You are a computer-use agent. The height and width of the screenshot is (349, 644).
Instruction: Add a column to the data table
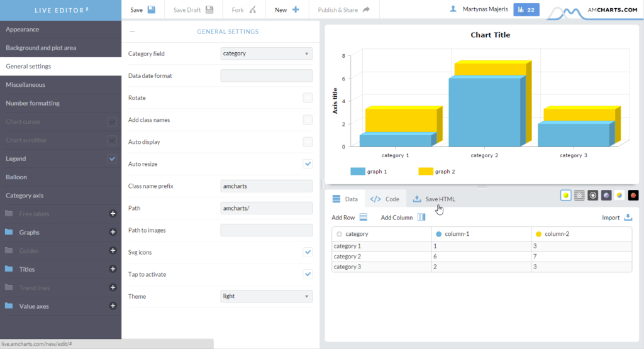(x=403, y=218)
